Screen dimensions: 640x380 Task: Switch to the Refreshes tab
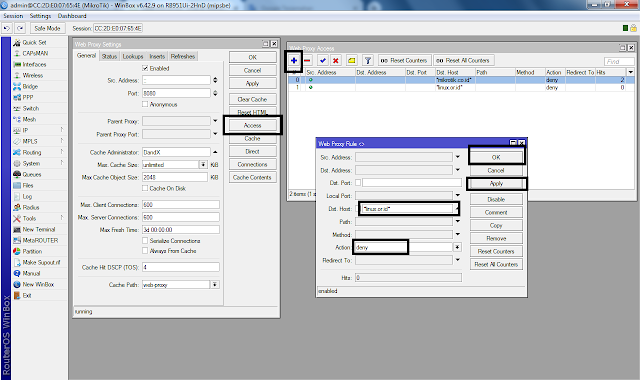[x=183, y=56]
